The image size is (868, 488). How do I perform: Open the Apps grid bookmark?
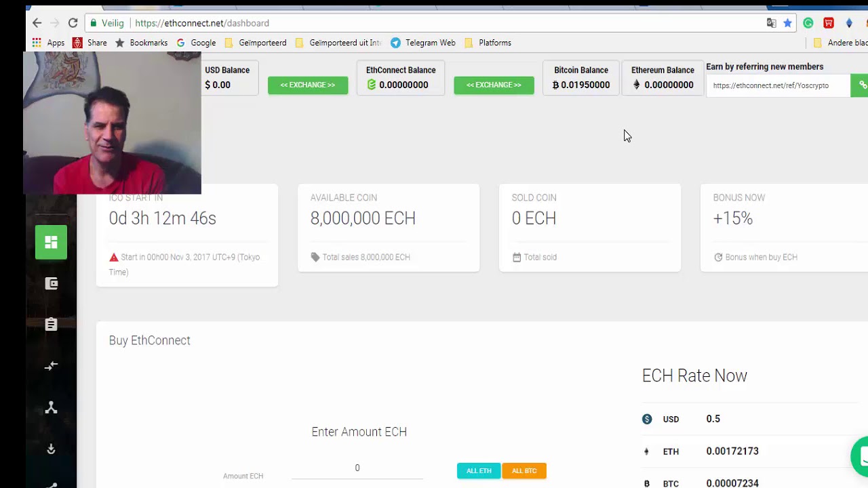click(x=47, y=43)
